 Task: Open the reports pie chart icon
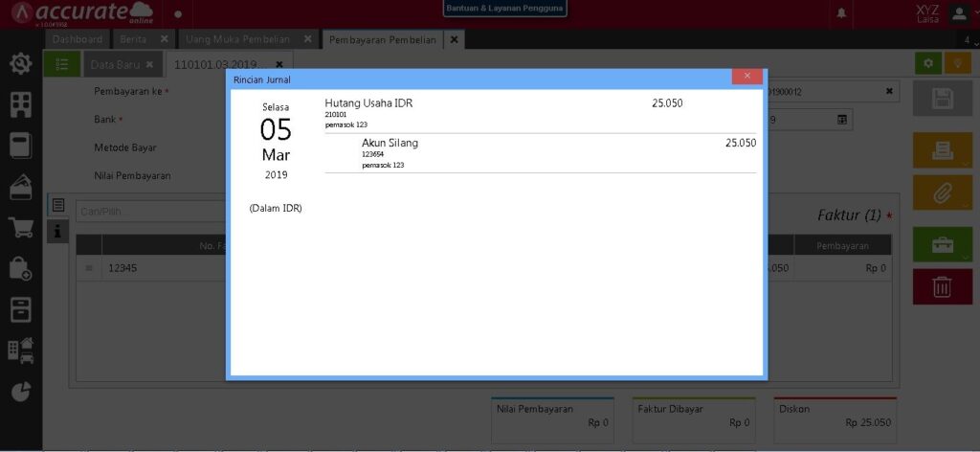tap(20, 391)
